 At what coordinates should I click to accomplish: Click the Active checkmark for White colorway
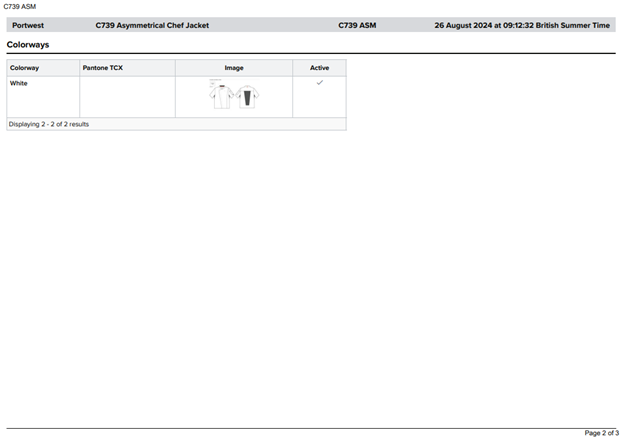click(319, 83)
